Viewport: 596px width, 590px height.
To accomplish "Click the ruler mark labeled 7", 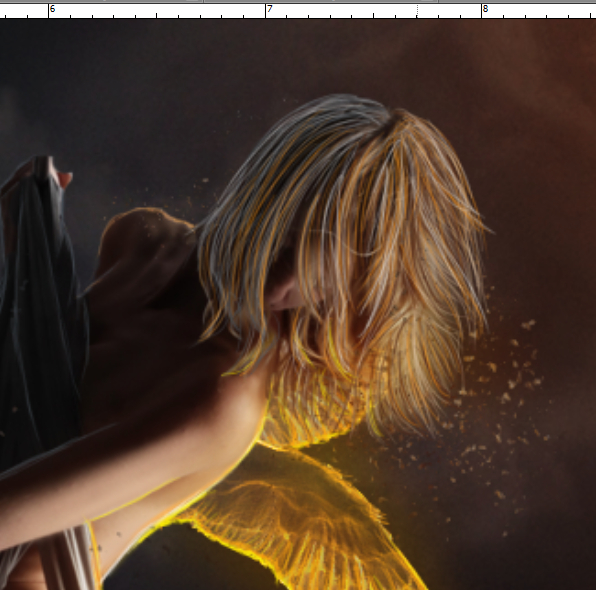I will [x=269, y=9].
